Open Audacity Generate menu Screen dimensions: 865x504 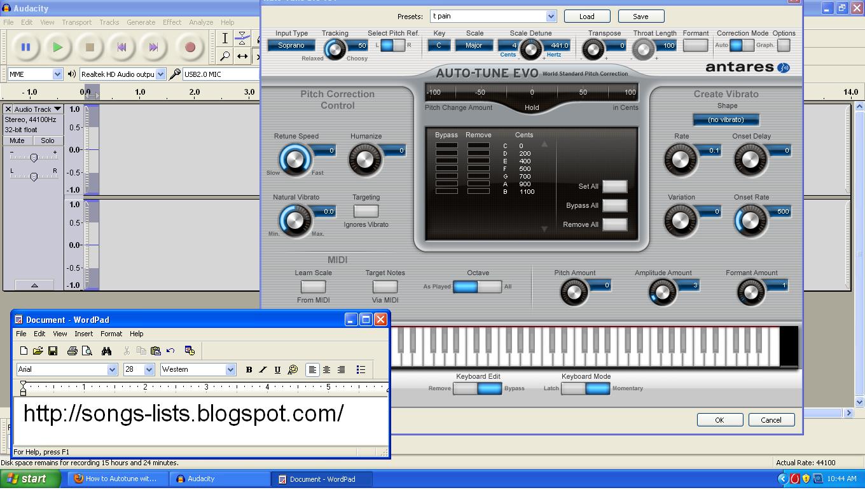pos(141,22)
